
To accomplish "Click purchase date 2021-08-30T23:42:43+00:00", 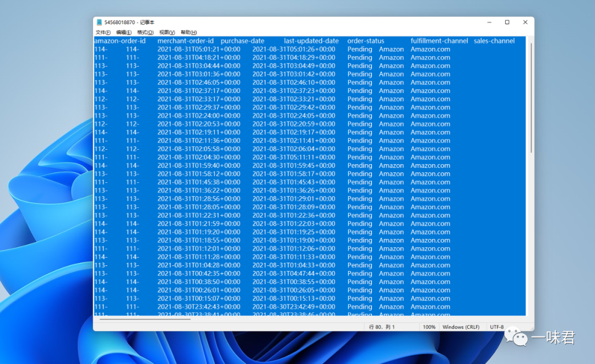I will (x=199, y=307).
